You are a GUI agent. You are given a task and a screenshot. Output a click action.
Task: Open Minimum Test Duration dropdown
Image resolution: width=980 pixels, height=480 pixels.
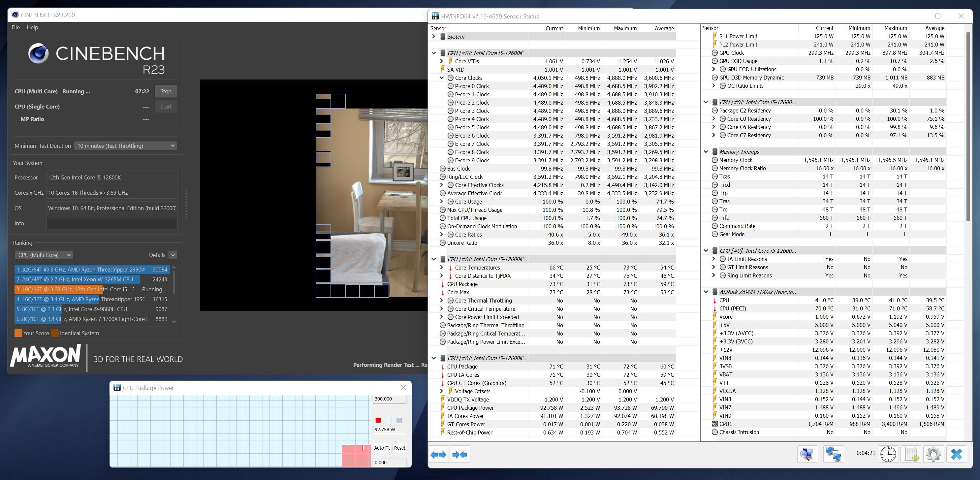pyautogui.click(x=125, y=146)
